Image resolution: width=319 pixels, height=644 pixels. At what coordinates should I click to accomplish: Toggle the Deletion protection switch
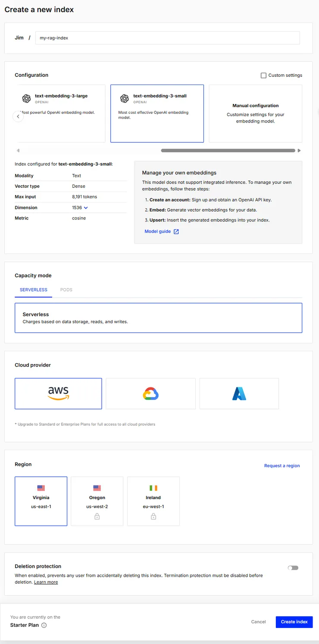(x=293, y=568)
